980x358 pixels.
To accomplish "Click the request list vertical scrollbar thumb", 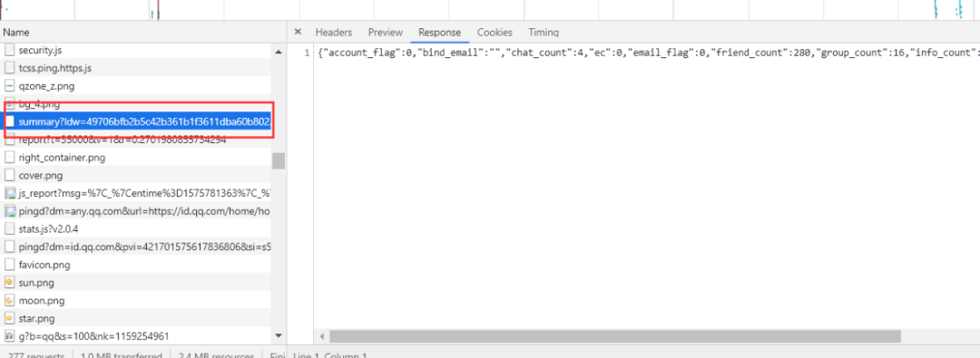I will (x=279, y=160).
